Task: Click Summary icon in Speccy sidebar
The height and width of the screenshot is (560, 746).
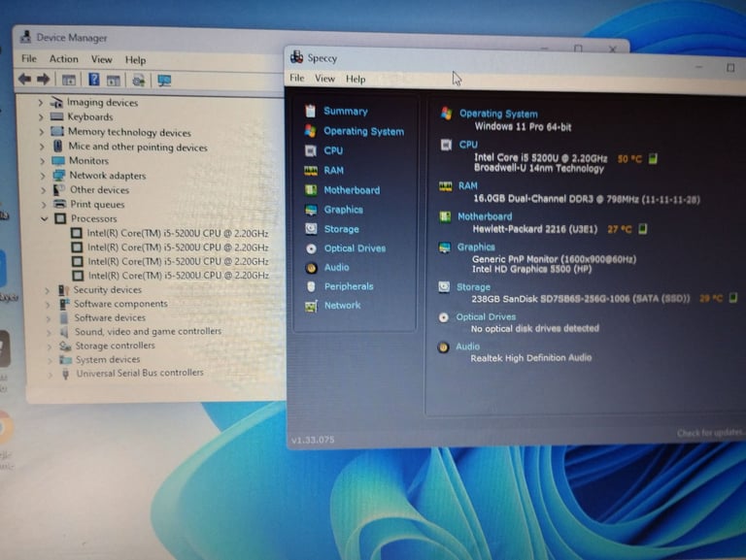Action: click(310, 111)
